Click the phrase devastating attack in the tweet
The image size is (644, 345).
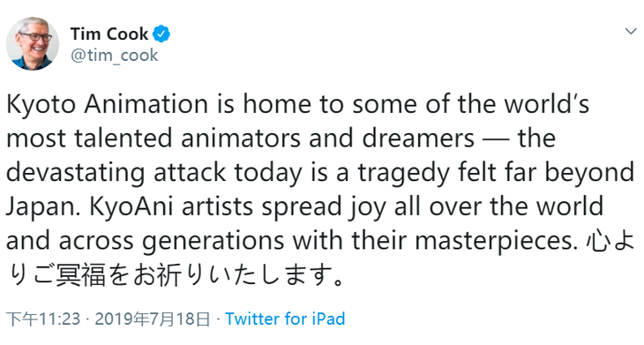click(116, 173)
